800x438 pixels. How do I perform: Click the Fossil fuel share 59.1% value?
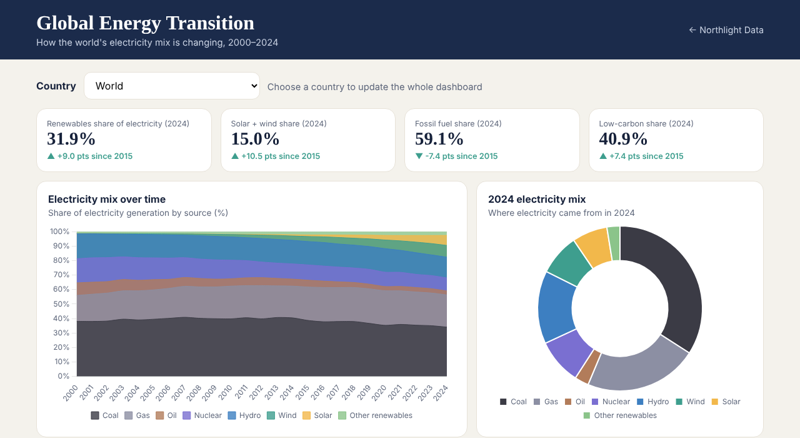tap(439, 139)
